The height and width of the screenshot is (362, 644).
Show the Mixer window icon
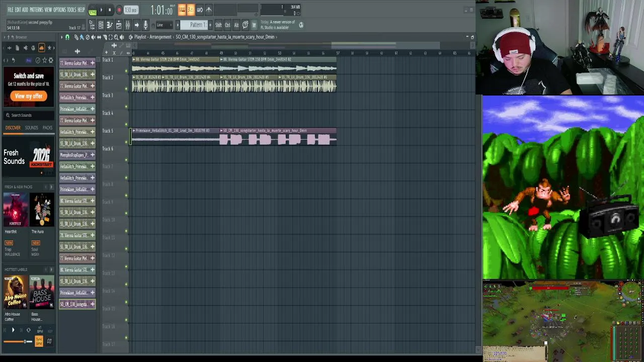[x=128, y=25]
